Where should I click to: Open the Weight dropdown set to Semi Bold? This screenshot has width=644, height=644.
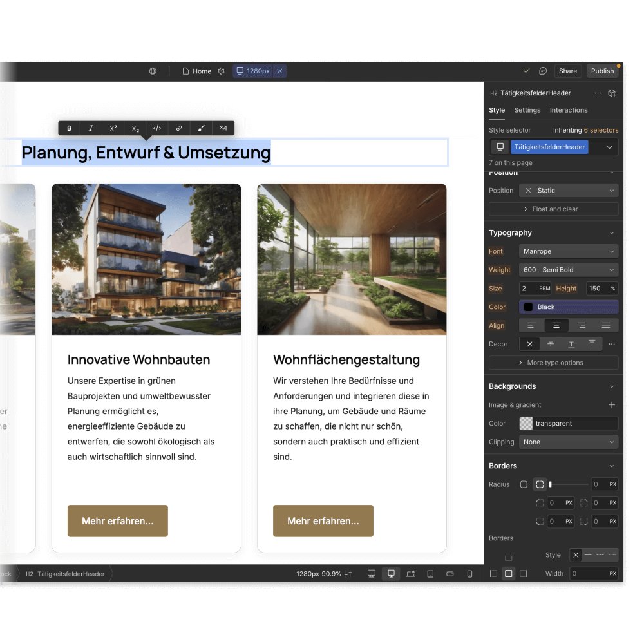568,269
